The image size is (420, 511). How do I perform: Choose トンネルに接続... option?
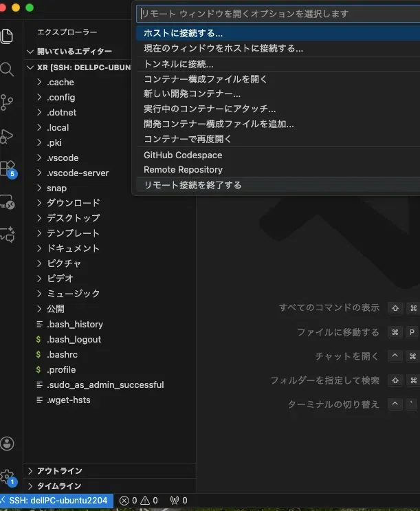click(278, 64)
